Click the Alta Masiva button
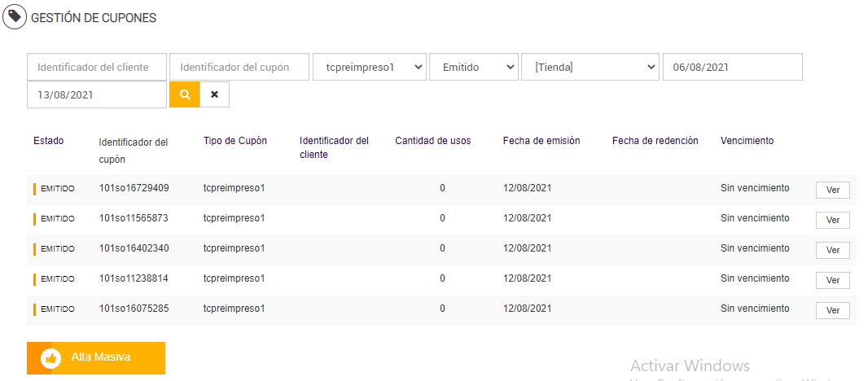Viewport: 868px width, 381px height. point(96,357)
